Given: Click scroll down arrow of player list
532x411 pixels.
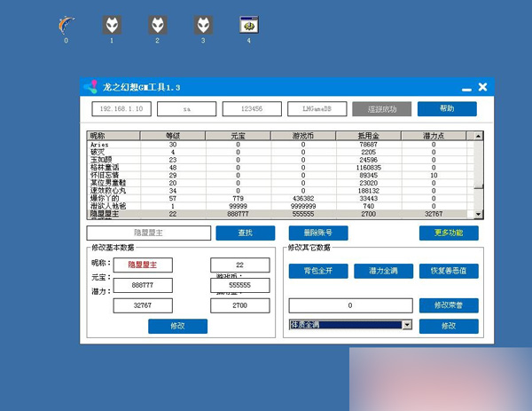Looking at the screenshot, I should [479, 214].
